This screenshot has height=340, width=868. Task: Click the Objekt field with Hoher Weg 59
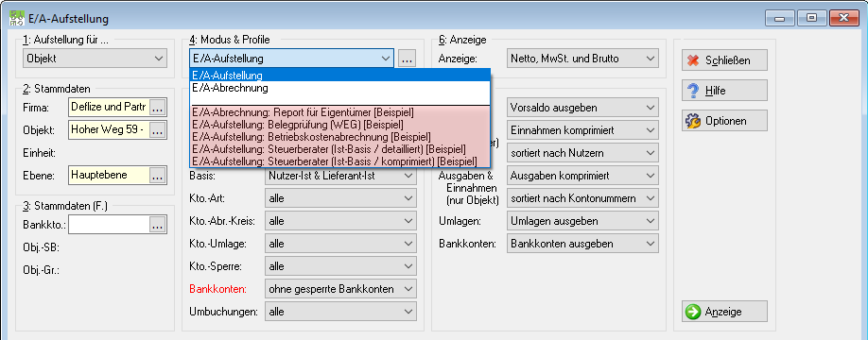coord(109,130)
